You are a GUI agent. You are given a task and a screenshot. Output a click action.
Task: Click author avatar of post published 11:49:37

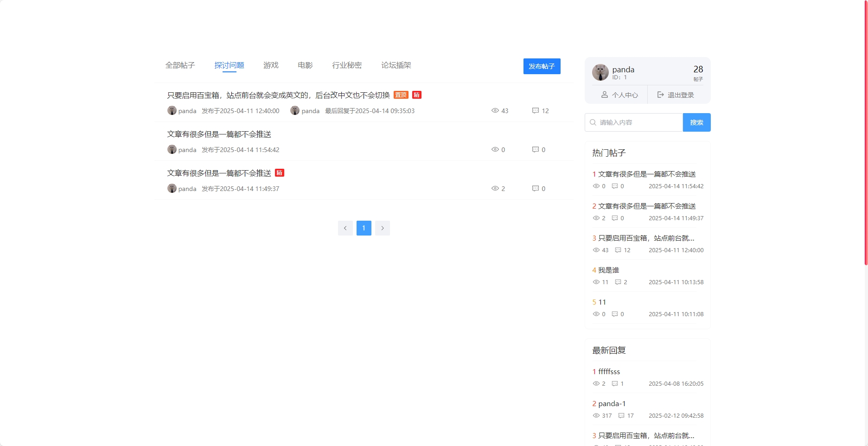(x=172, y=188)
